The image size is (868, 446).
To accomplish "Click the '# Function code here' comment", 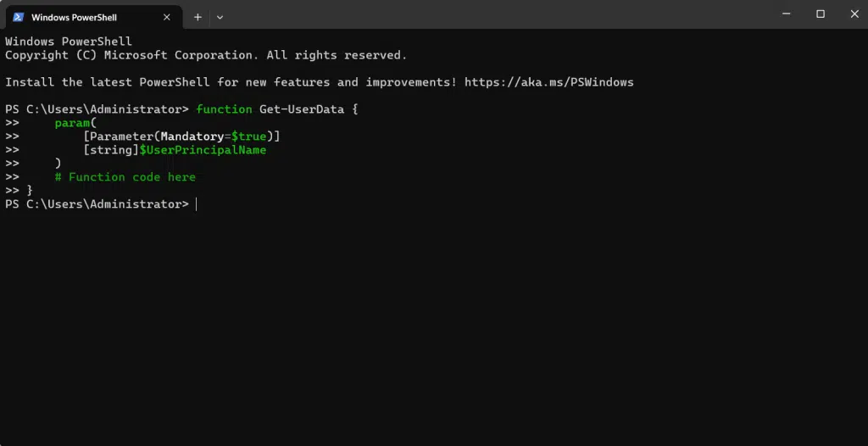I will [x=125, y=177].
